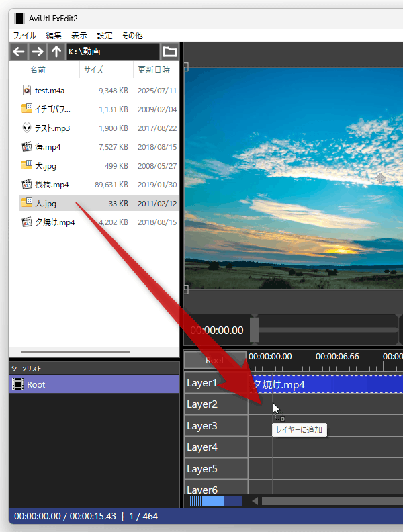Go back with the left arrow button
Screen dimensions: 403x532
click(19, 52)
